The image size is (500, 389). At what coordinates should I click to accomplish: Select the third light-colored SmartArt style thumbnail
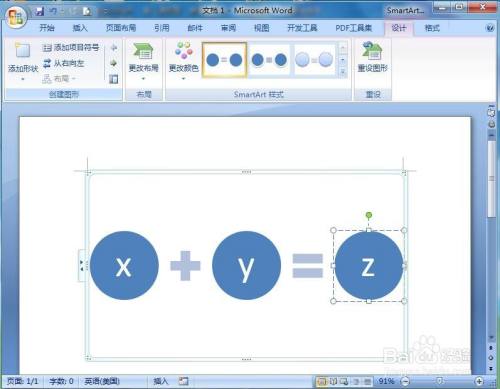pos(314,60)
